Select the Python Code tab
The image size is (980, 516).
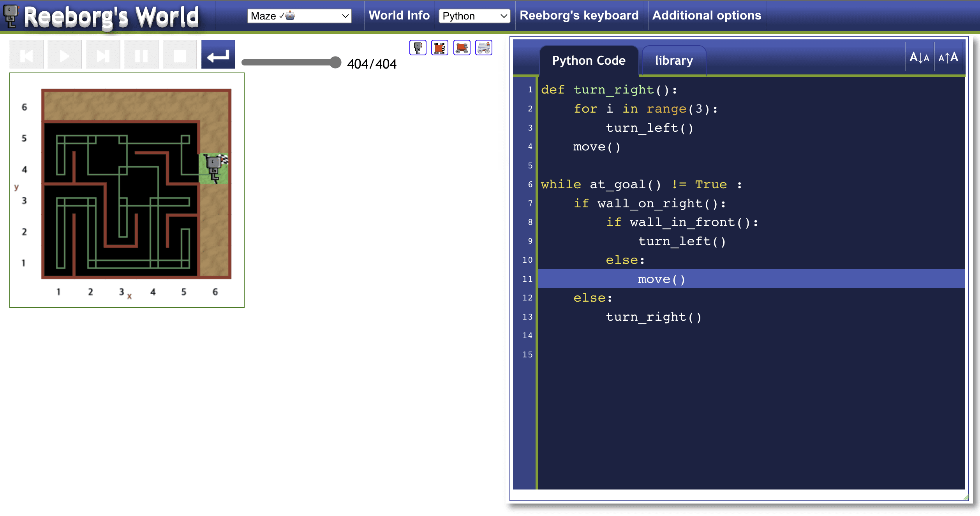(x=589, y=61)
